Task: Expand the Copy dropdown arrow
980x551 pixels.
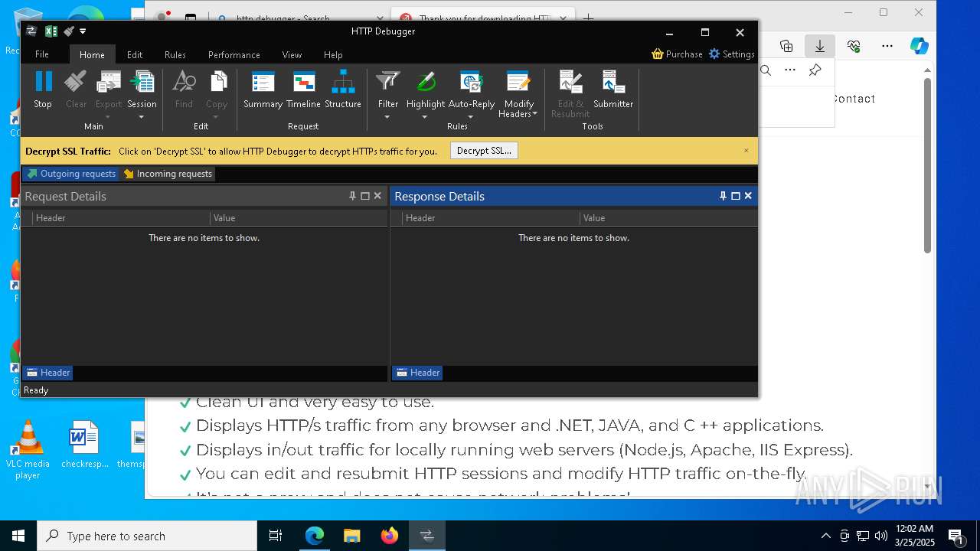Action: 216,117
